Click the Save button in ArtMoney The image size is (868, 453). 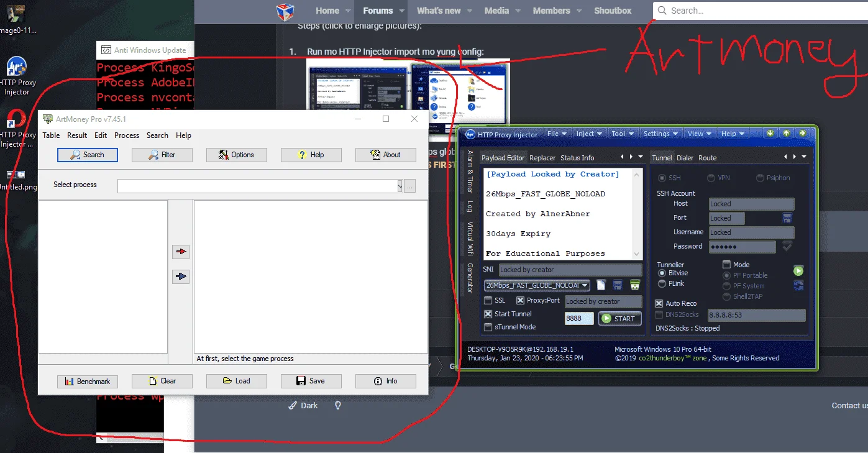pos(311,381)
